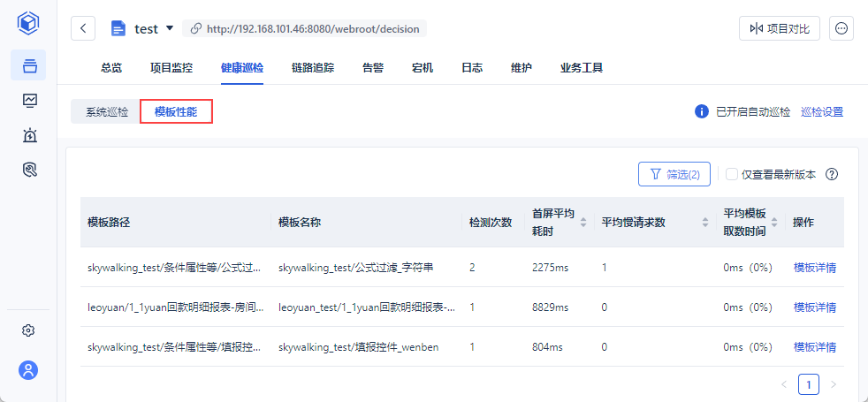
Task: Switch to 链路追踪 tab
Action: (313, 68)
